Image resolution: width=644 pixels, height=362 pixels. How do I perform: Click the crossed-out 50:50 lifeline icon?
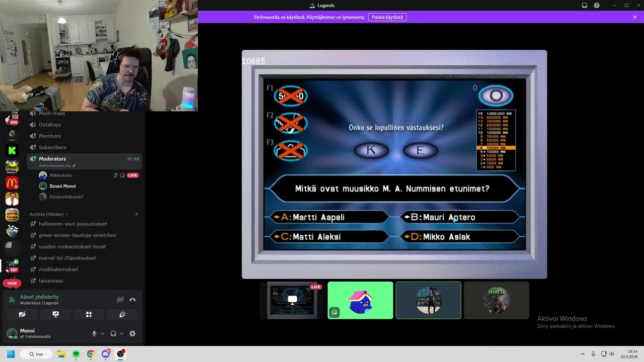tap(290, 96)
